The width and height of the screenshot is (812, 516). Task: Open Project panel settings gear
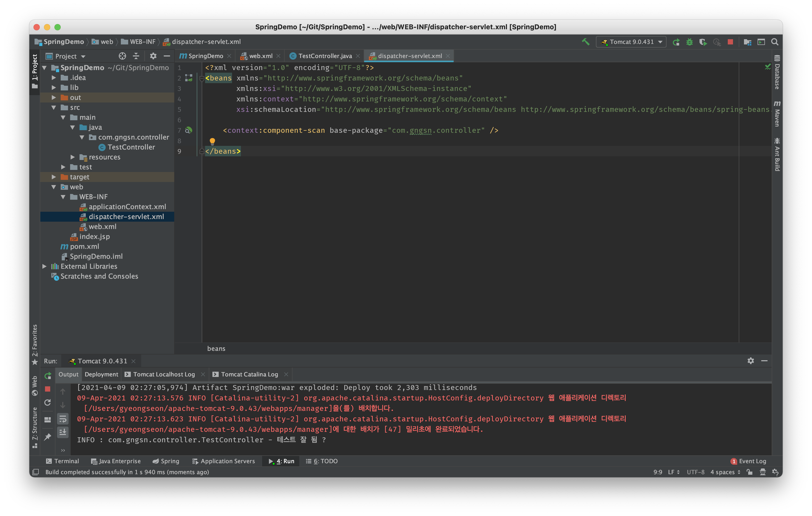click(153, 56)
